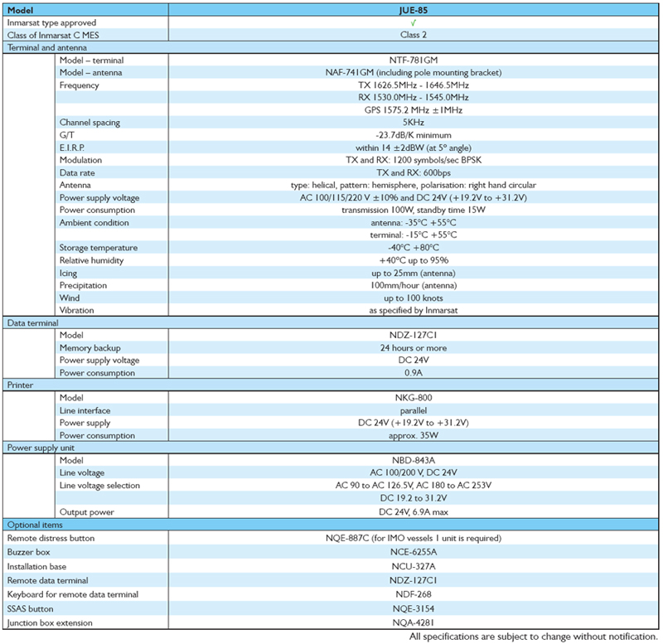Click the "Printer" section header
663x644 pixels.
point(20,385)
